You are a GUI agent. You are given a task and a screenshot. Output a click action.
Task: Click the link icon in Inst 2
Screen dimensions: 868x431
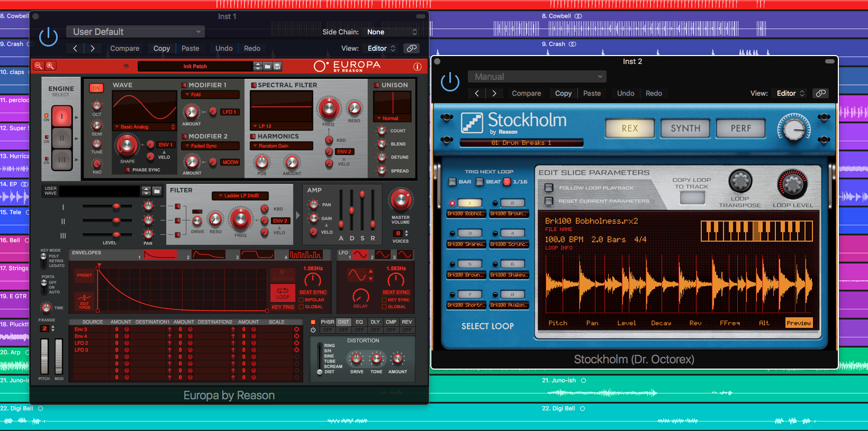pyautogui.click(x=820, y=93)
